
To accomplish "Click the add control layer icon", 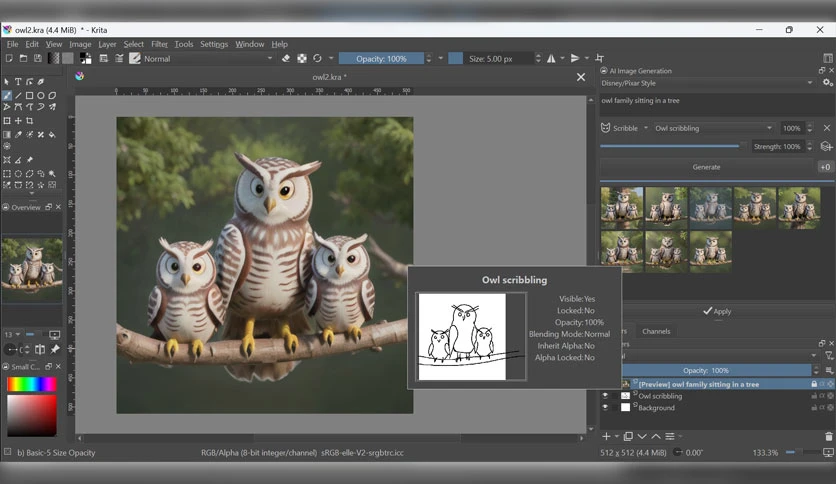I will (x=826, y=146).
